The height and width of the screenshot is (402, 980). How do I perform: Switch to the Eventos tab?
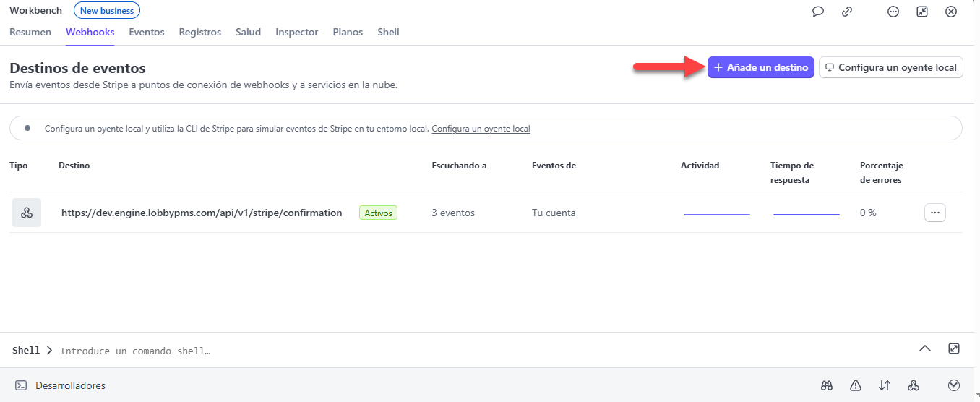pos(147,32)
